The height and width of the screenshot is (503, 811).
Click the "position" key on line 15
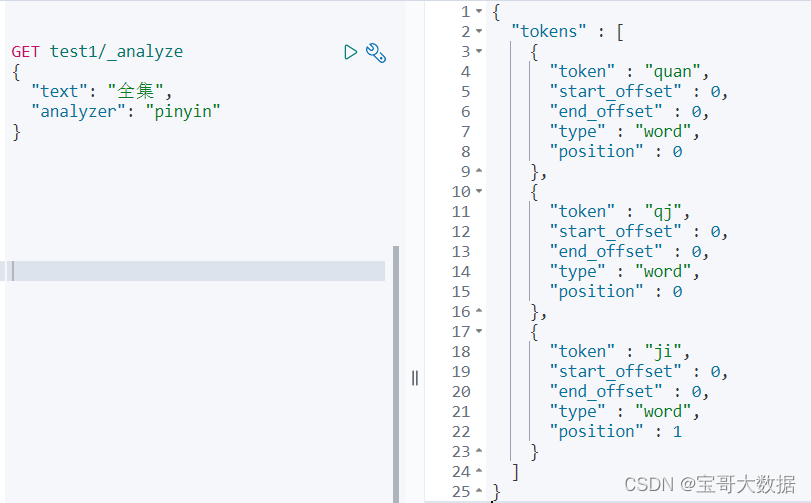596,292
